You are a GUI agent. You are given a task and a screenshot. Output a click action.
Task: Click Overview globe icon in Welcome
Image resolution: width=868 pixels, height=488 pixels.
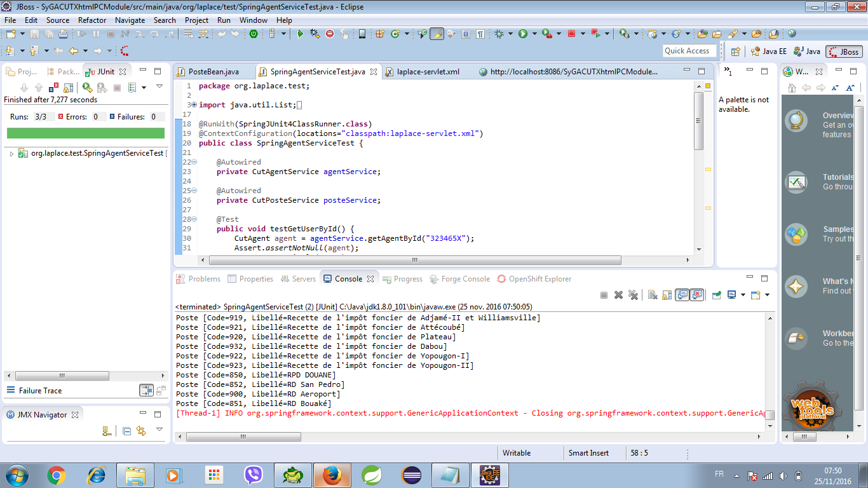coord(796,121)
